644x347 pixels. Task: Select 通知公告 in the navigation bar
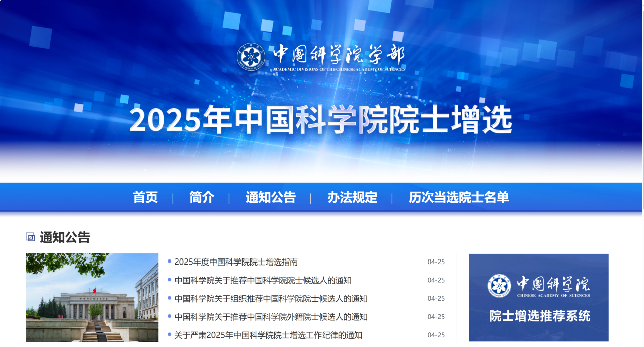[x=271, y=197]
